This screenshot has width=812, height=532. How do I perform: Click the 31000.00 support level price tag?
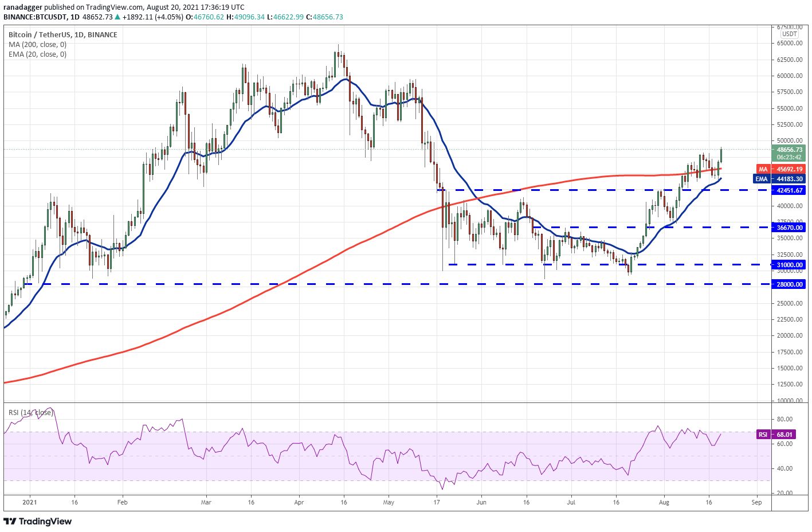[x=789, y=265]
